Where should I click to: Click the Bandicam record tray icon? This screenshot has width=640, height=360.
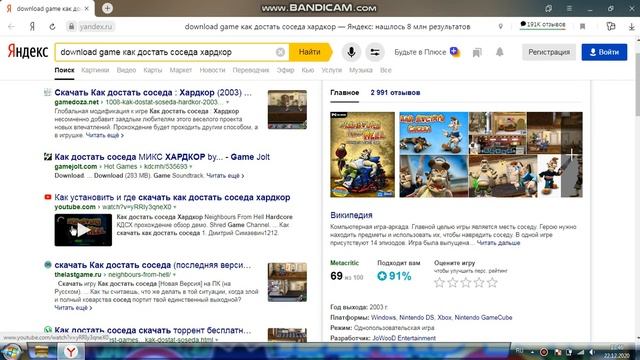544,352
